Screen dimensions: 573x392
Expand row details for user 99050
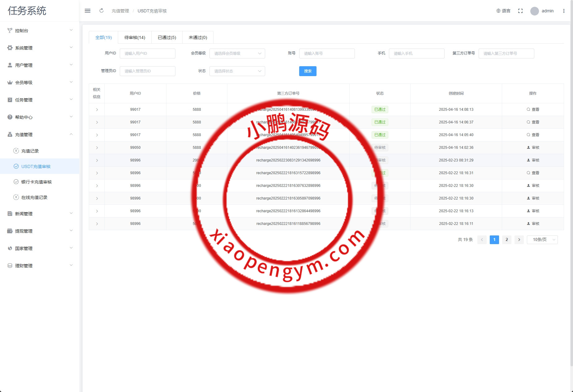pyautogui.click(x=97, y=148)
